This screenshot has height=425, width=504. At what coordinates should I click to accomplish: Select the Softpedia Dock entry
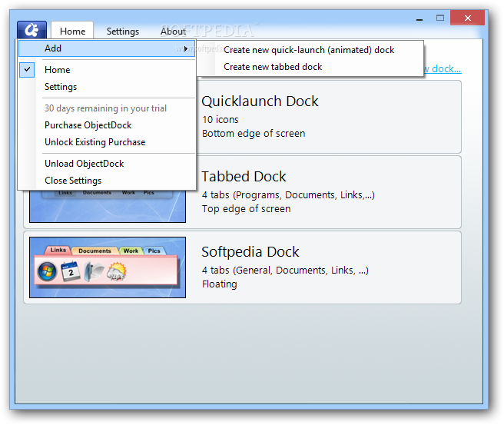(x=242, y=267)
